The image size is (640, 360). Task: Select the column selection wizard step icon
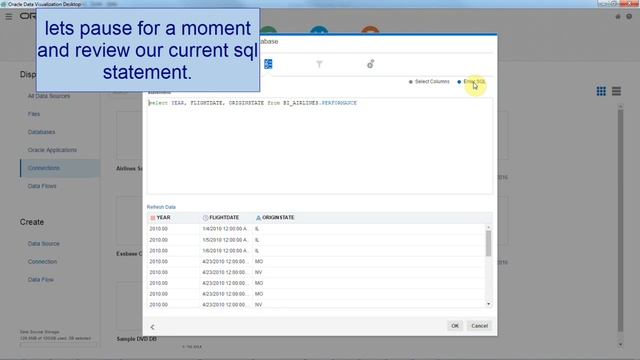pos(268,64)
